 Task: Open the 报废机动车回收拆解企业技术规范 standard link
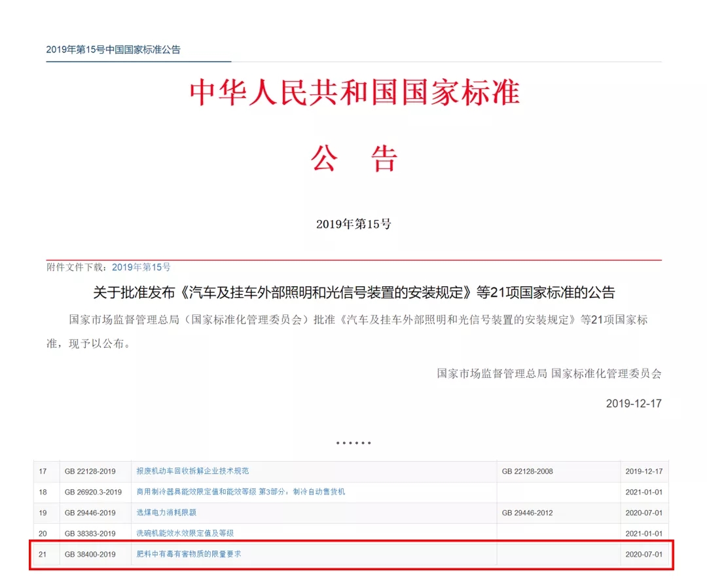192,471
